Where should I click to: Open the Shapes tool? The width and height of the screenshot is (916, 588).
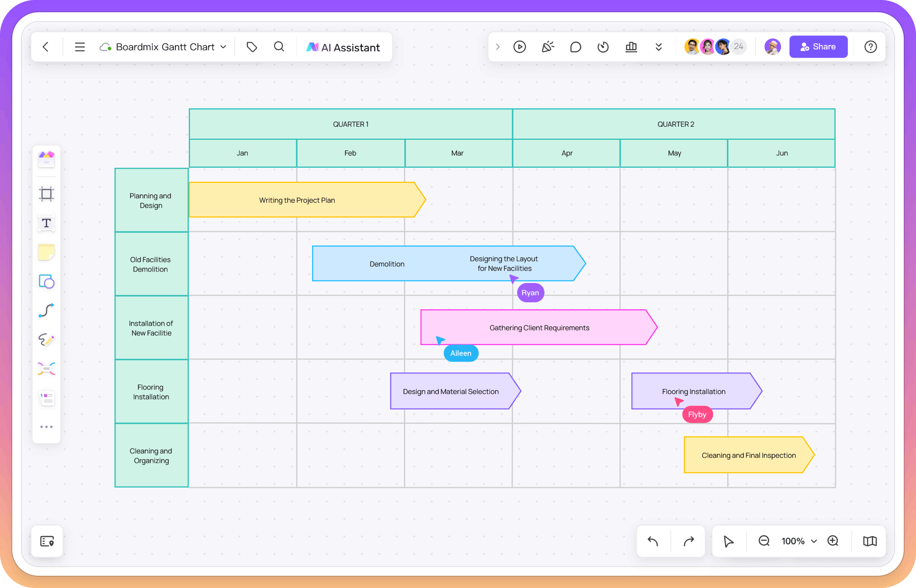pos(46,282)
